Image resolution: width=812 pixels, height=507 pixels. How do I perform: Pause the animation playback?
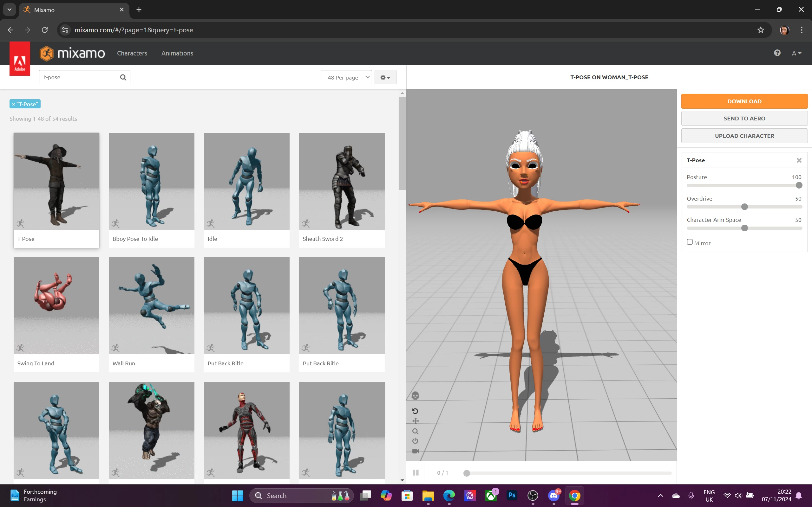click(416, 472)
